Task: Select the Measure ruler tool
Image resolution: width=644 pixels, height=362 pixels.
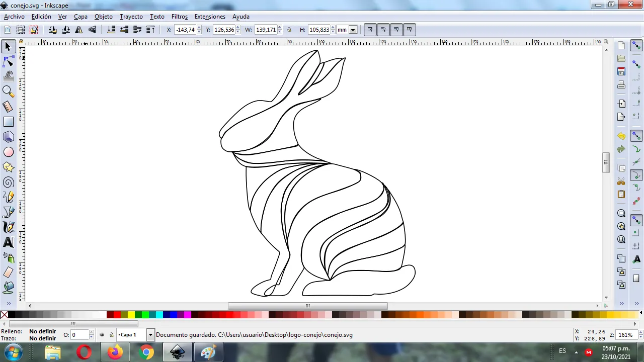Action: tap(8, 107)
